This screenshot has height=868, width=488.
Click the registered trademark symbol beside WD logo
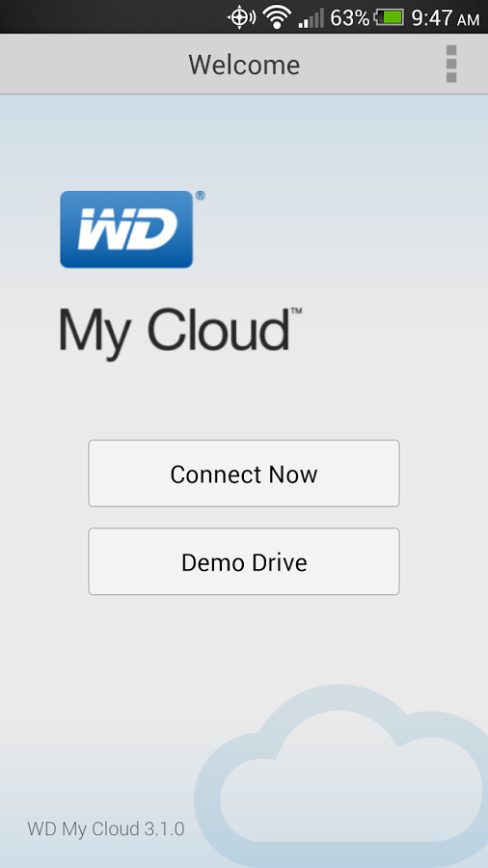point(200,195)
